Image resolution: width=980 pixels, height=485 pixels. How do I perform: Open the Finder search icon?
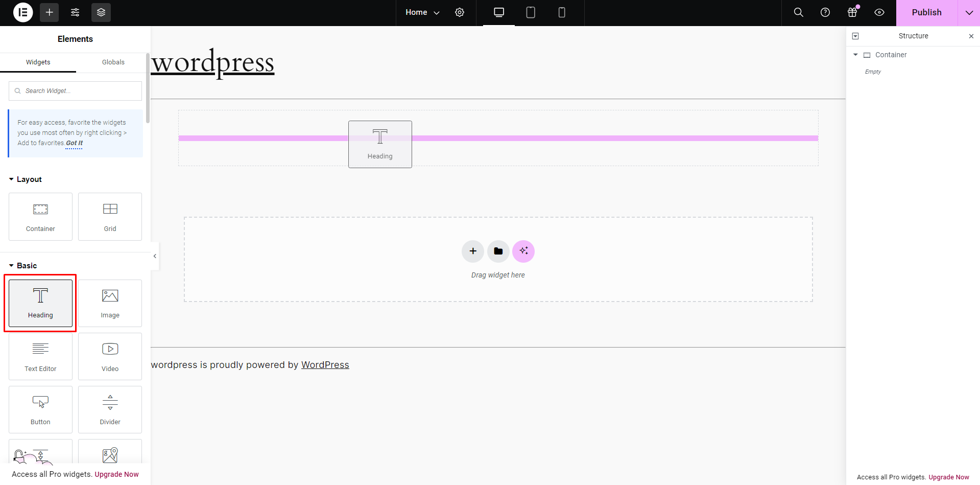pyautogui.click(x=799, y=12)
